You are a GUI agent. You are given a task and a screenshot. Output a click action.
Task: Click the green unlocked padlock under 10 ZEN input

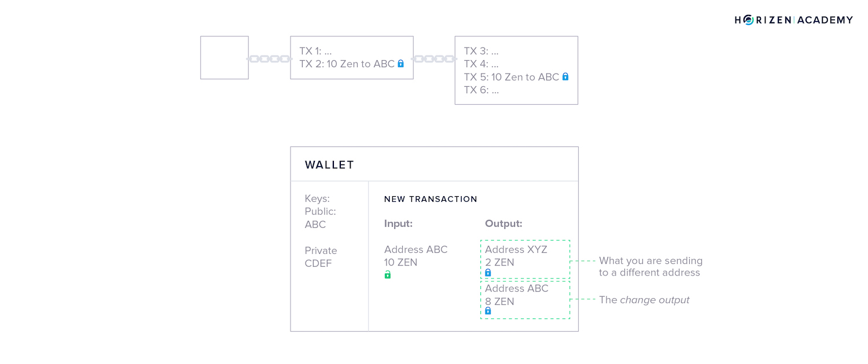[x=388, y=275]
